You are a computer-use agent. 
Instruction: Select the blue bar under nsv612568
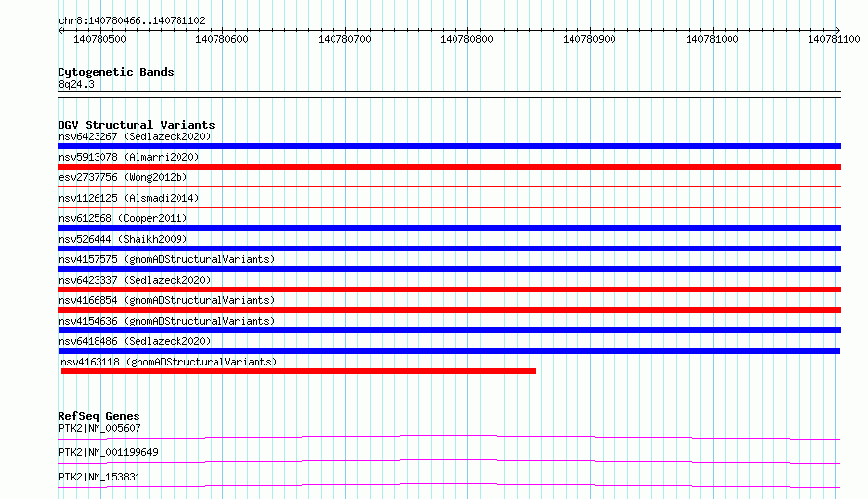(x=449, y=228)
